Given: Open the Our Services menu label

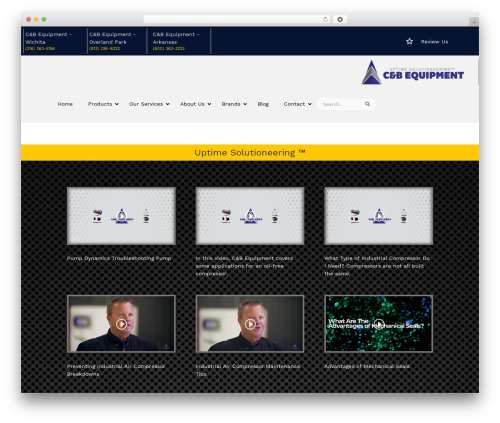Looking at the screenshot, I should click(x=146, y=104).
